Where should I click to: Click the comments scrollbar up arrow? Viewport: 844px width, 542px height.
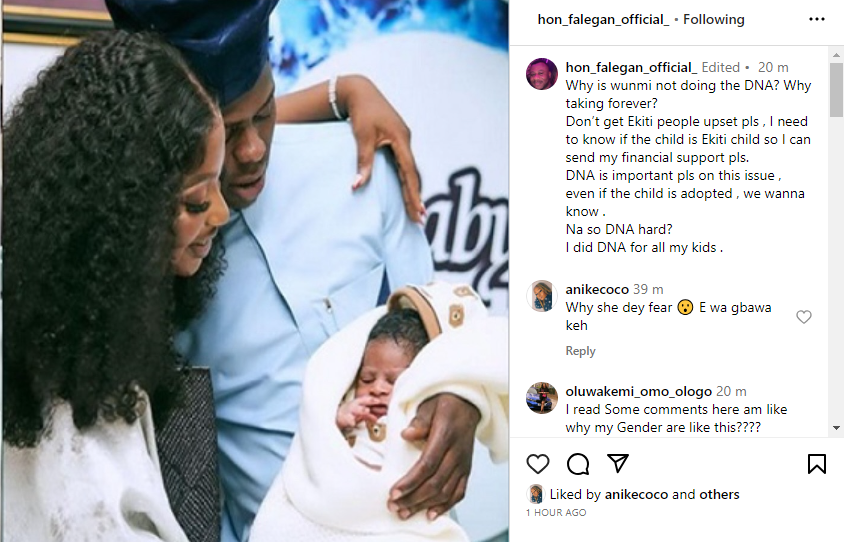836,54
